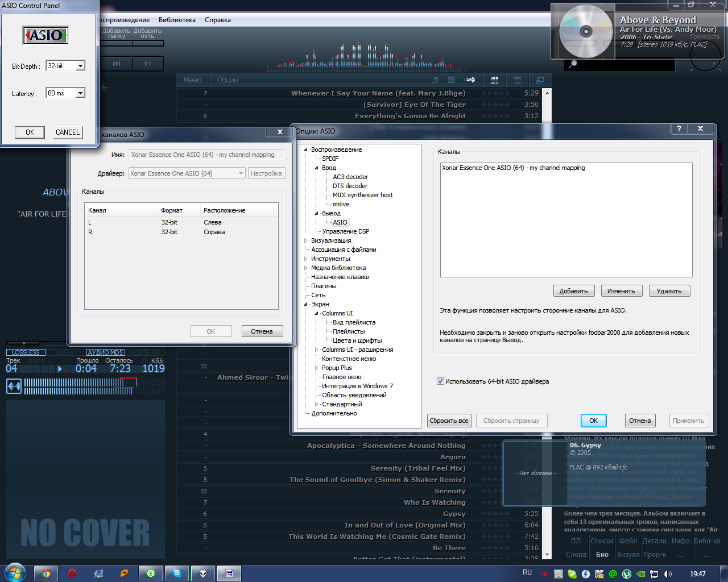
Task: Click the volume knob under Громкость
Action: tap(706, 56)
